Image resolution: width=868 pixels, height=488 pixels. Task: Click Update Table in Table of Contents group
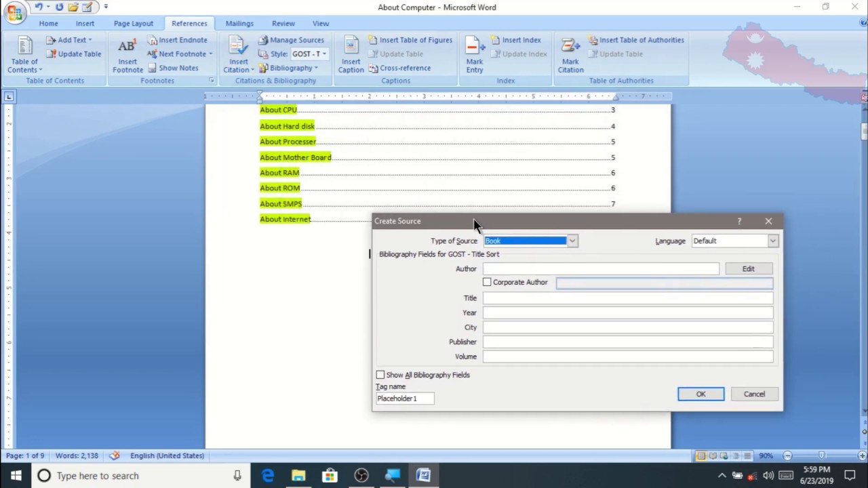tap(73, 54)
